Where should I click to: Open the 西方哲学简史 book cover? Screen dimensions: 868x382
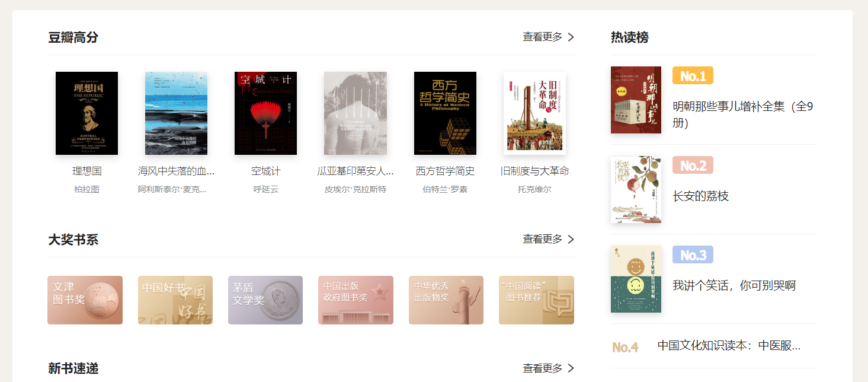pos(445,113)
